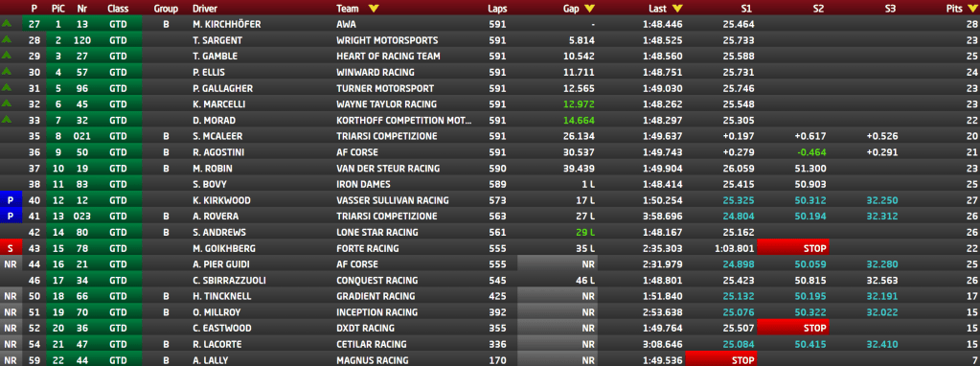Click the S3 time 32.250 for K. Kirkwood
Screen dimensions: 980x366
881,200
